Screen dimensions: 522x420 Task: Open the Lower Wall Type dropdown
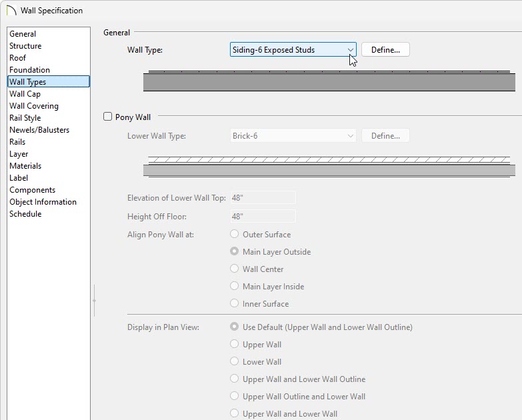(293, 136)
